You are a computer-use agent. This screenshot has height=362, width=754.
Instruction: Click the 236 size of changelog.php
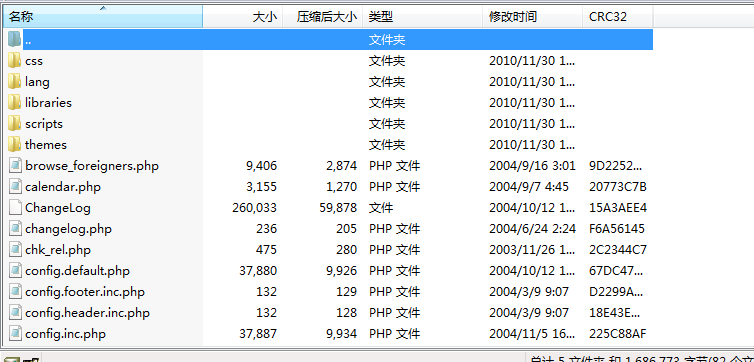pyautogui.click(x=267, y=229)
